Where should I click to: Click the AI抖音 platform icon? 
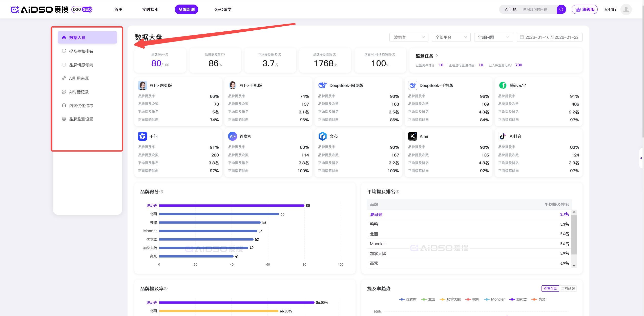pos(503,136)
